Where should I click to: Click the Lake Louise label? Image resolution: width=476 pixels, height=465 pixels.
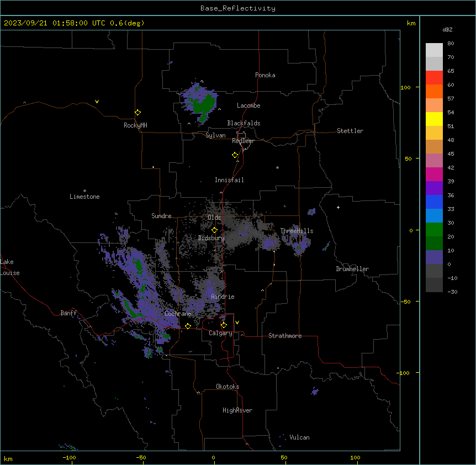[x=10, y=267]
